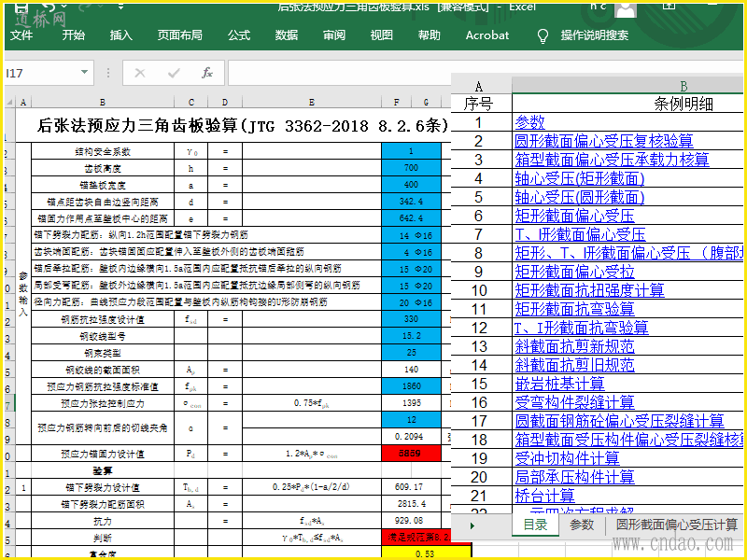The height and width of the screenshot is (560, 747).
Task: Switch to the 圆形截面偏心受压计算 sheet tab
Action: (x=676, y=525)
